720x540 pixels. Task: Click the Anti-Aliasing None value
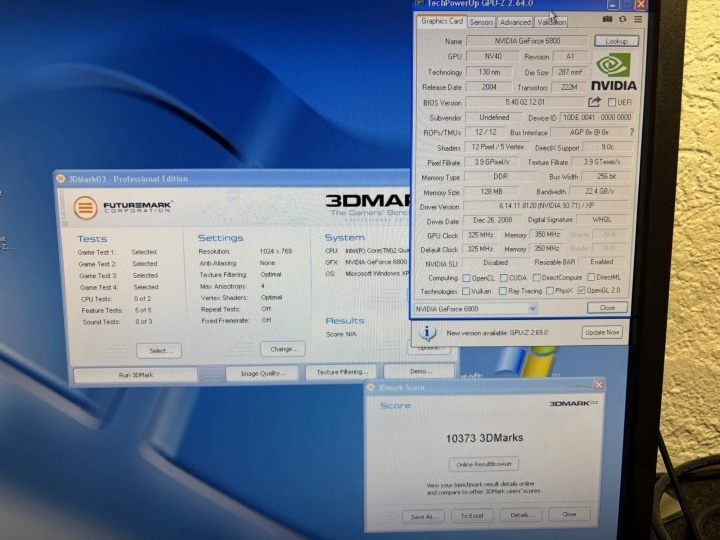coord(267,263)
